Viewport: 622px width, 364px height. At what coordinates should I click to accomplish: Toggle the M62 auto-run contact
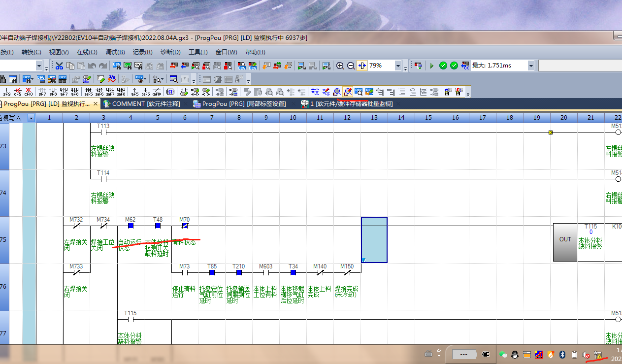(x=131, y=226)
